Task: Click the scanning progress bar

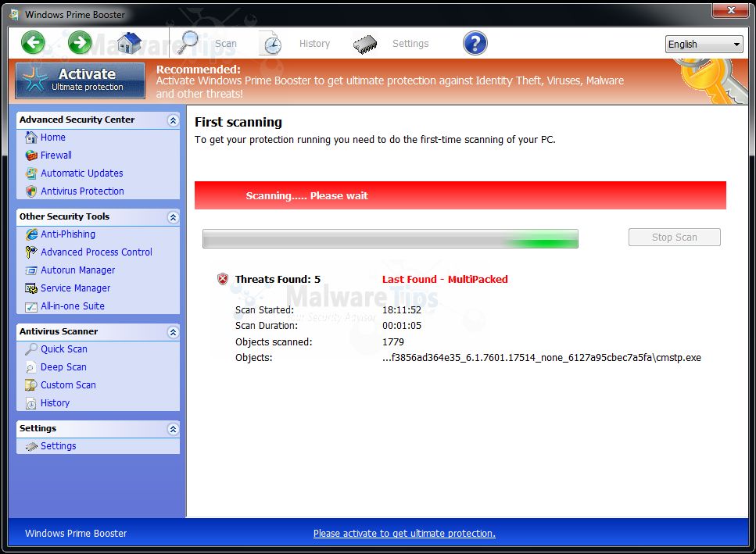Action: click(390, 237)
